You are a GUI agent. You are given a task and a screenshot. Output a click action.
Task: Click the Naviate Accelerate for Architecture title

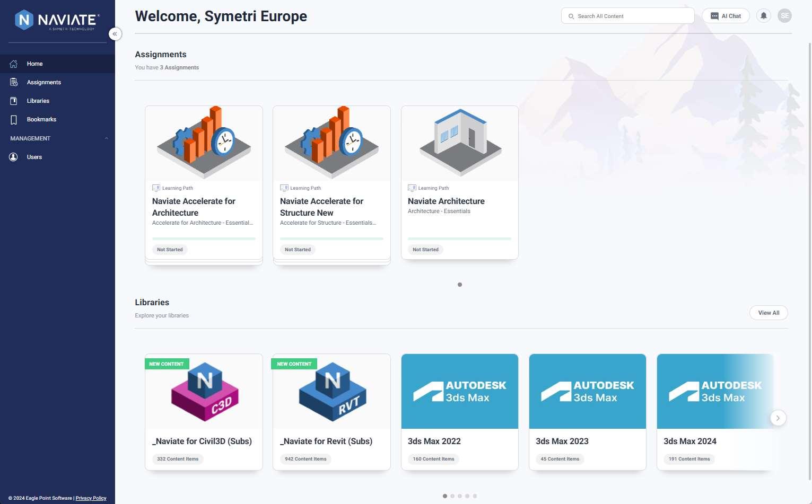pos(194,207)
